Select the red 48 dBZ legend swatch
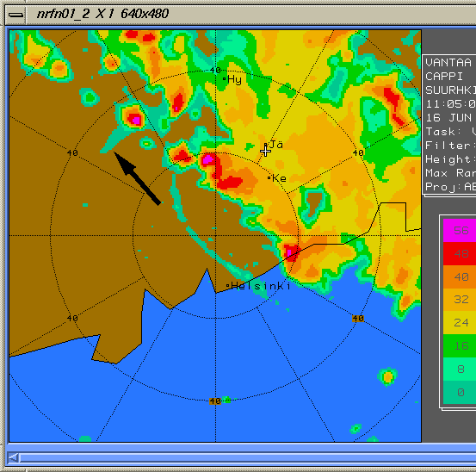The image size is (476, 472). [460, 253]
